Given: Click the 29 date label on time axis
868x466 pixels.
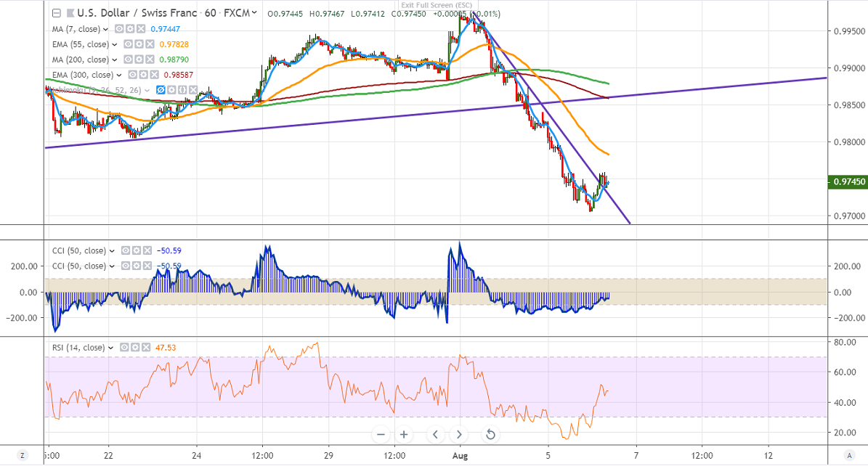Looking at the screenshot, I should click(329, 456).
